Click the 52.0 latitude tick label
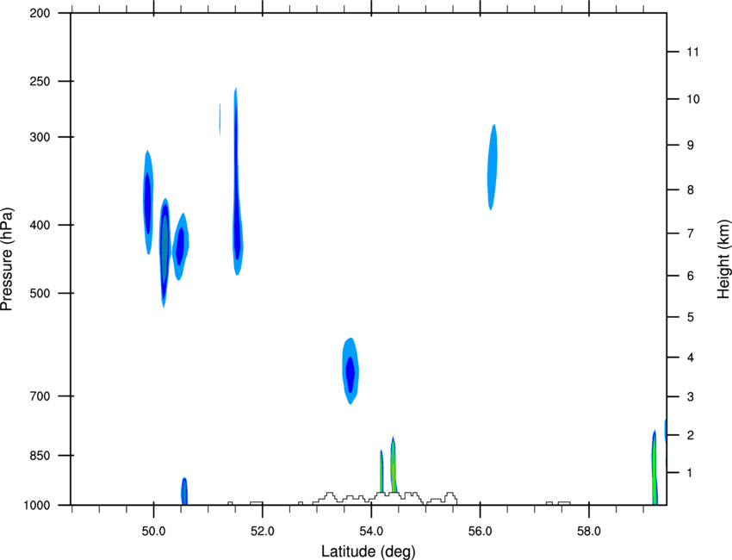Image resolution: width=732 pixels, height=560 pixels. [263, 532]
